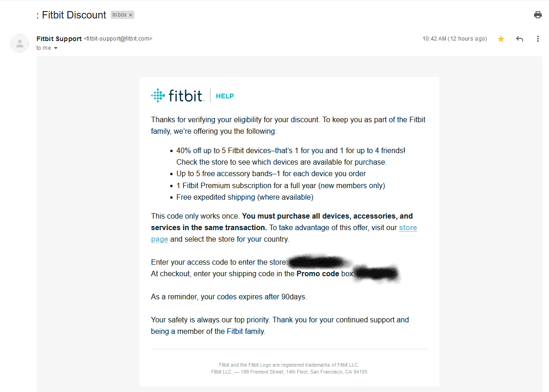
Task: Toggle the yellow star on this message
Action: [x=501, y=39]
